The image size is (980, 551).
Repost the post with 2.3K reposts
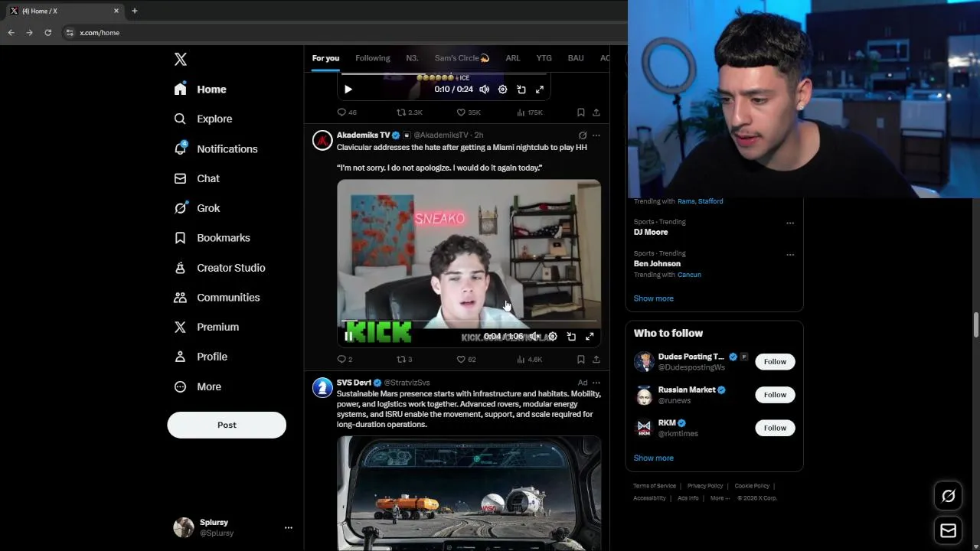410,112
